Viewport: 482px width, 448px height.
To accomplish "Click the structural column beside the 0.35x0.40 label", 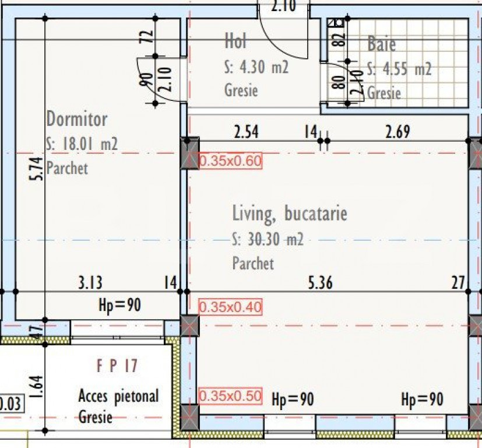I will [x=190, y=326].
